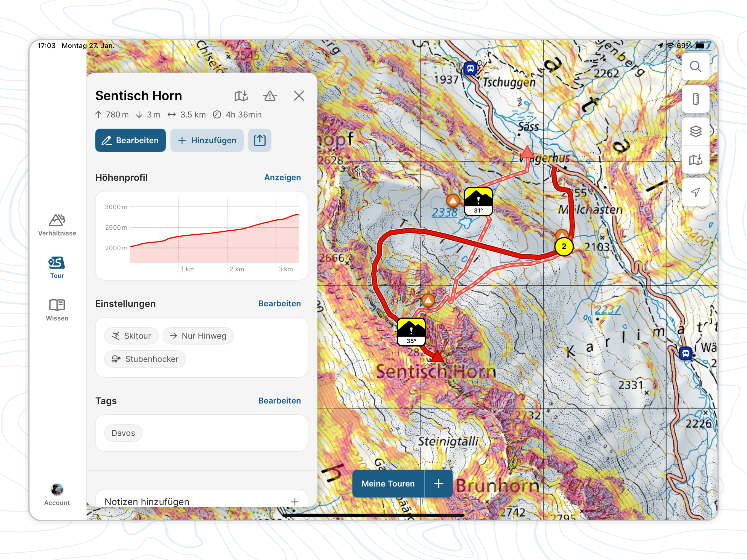The width and height of the screenshot is (747, 560).
Task: Click the download offline map icon on right toolbar
Action: pos(695,160)
